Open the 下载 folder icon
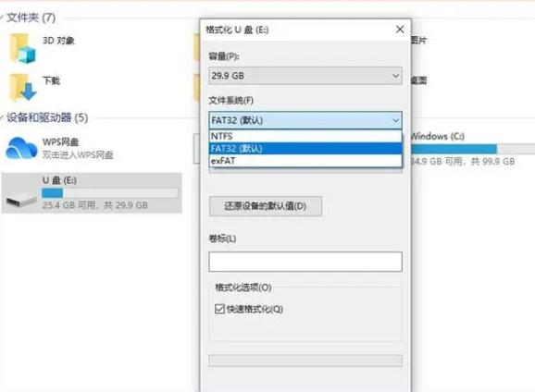 click(23, 88)
